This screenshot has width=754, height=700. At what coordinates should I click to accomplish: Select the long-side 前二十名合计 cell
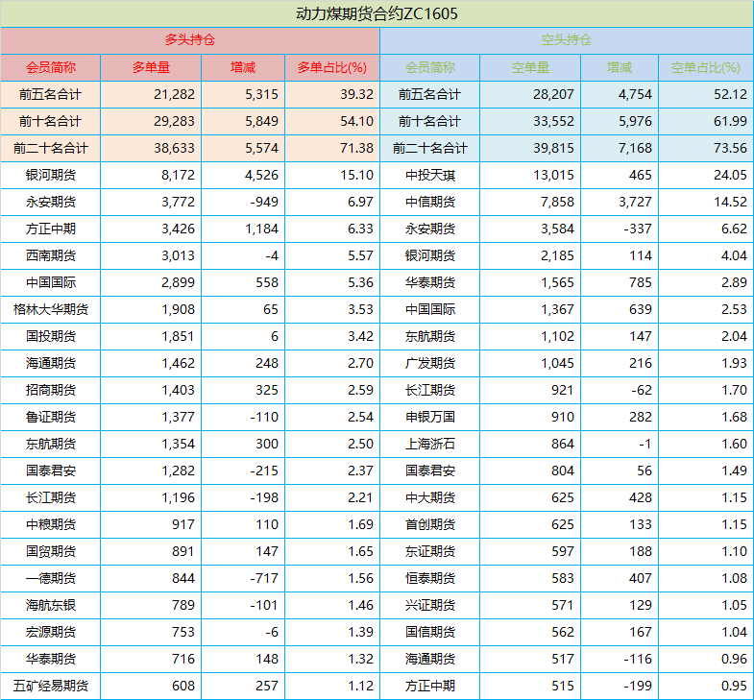(51, 148)
